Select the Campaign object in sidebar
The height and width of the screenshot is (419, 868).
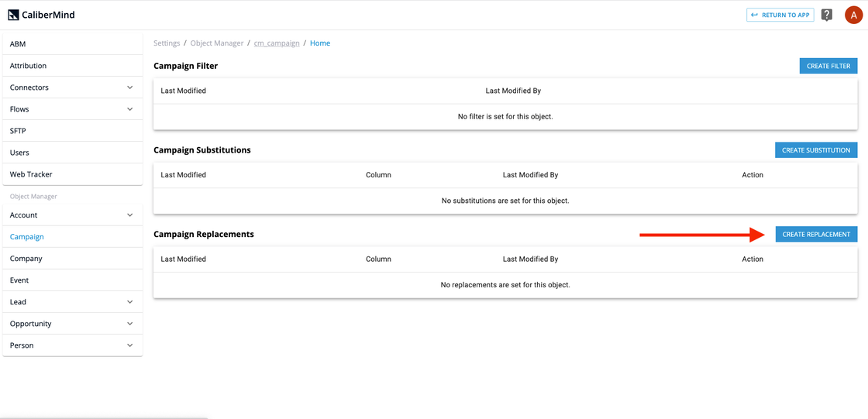pos(73,236)
